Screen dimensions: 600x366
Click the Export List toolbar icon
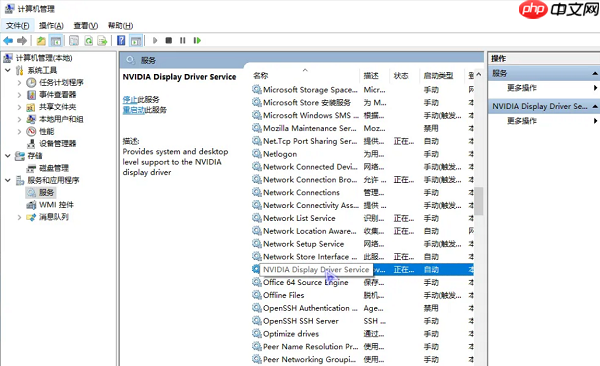102,40
